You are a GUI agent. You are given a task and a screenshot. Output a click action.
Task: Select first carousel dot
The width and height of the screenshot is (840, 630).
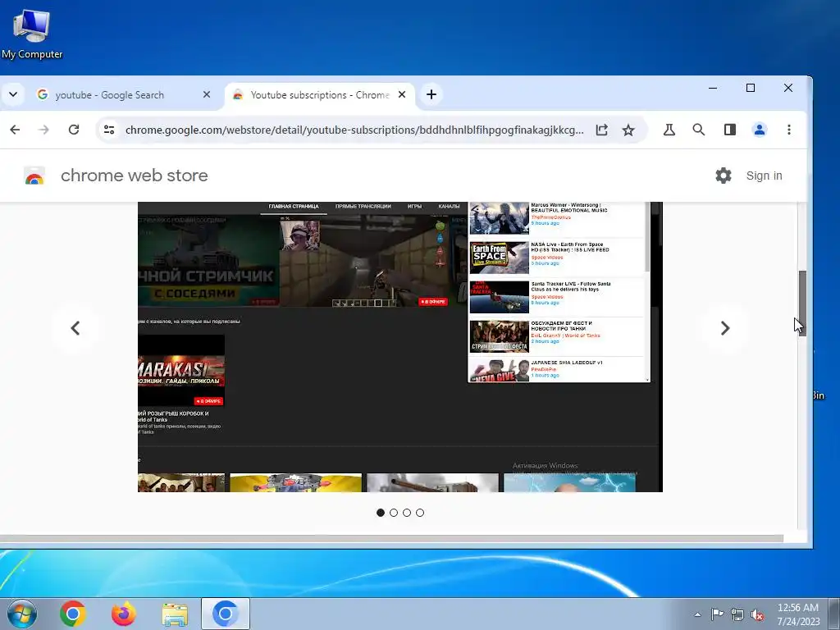[x=381, y=513]
